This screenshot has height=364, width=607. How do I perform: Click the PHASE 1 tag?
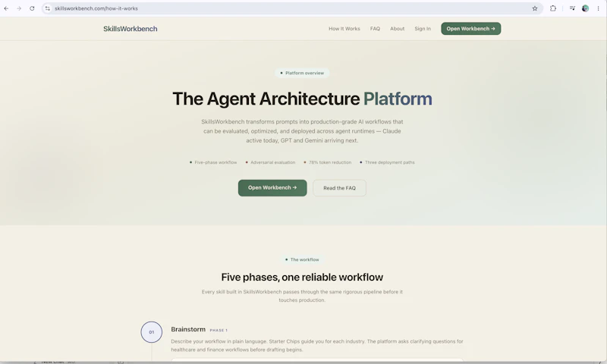pos(219,331)
